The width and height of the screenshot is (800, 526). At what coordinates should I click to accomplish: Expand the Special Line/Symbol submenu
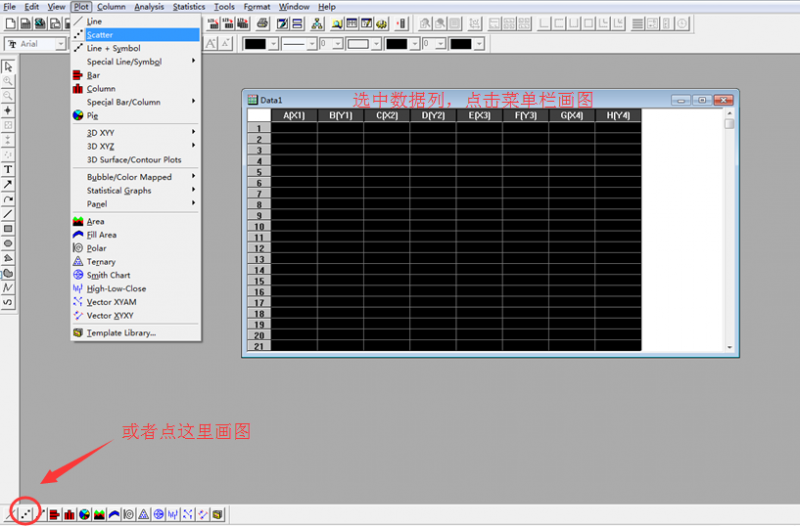(x=135, y=61)
